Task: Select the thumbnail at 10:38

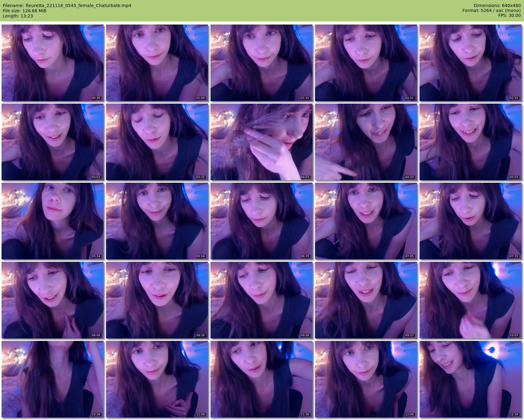Action: [52, 379]
